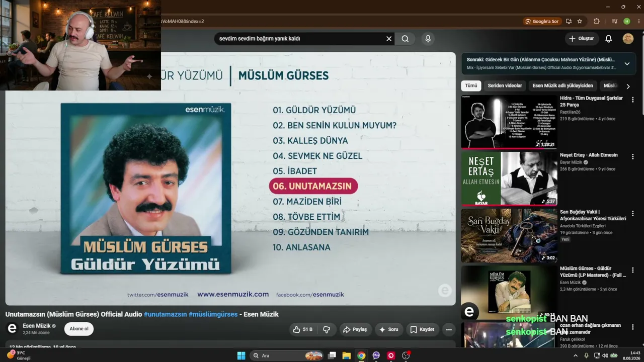
Task: Click the Raptilian26 channel name
Action: point(570,112)
